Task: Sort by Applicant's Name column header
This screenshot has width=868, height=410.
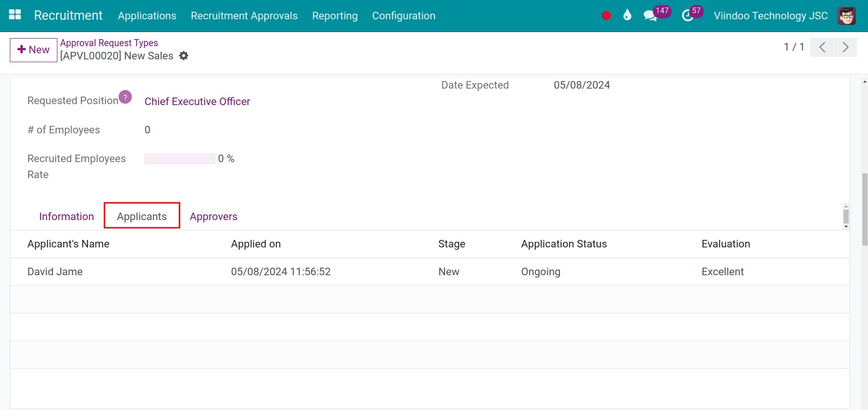Action: click(x=68, y=244)
